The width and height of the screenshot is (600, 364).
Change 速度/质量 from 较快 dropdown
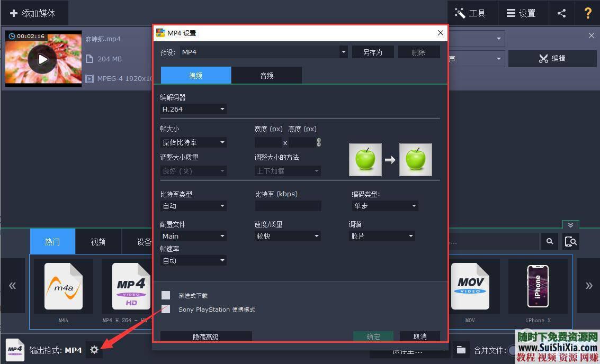[x=287, y=236]
